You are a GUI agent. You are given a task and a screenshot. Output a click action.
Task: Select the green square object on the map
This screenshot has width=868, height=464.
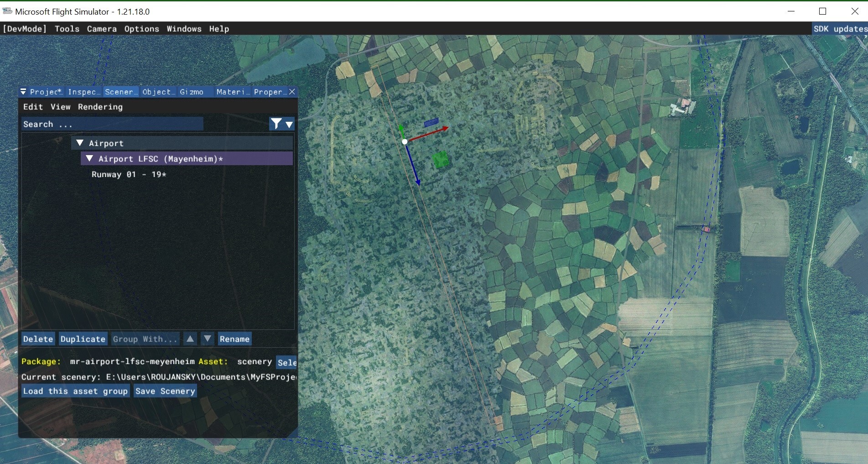tap(441, 160)
